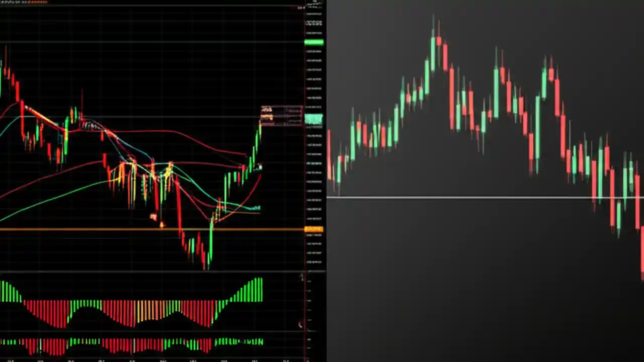Click the order label box above the candles
The height and width of the screenshot is (362, 644).
coord(281,112)
